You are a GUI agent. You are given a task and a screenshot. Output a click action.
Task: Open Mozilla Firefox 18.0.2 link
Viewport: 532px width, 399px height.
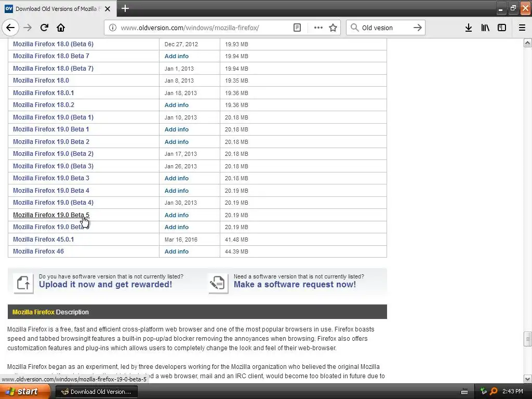click(44, 105)
